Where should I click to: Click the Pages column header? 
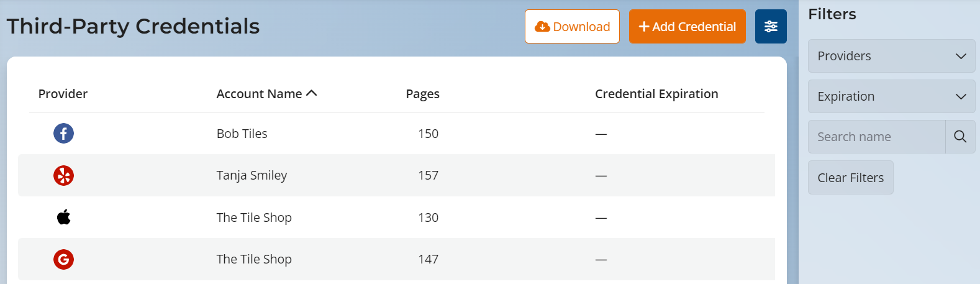422,94
